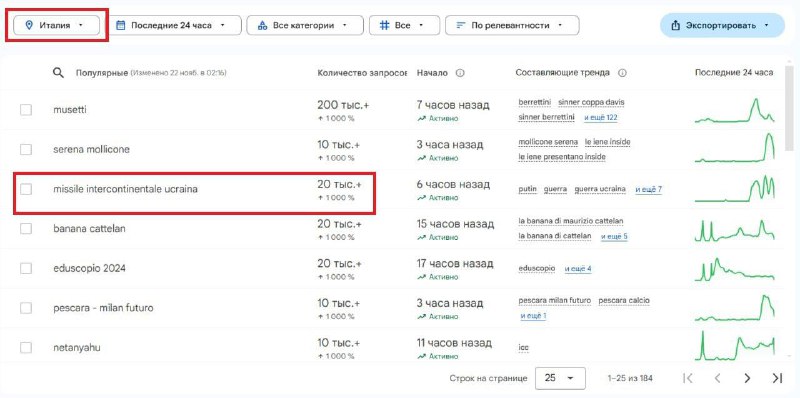Screen dimensions: 800x398
Task: Open the hashtag Все filter dropdown
Action: [x=405, y=25]
